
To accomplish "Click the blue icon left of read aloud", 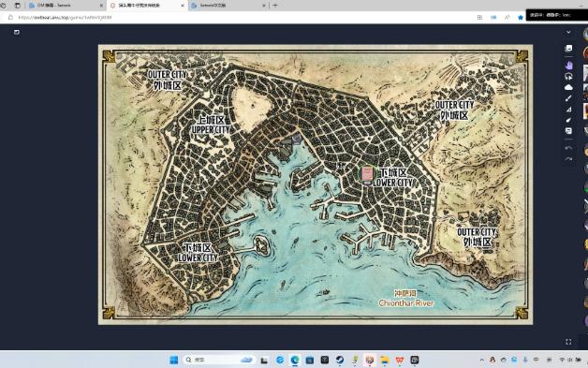I will (x=493, y=17).
